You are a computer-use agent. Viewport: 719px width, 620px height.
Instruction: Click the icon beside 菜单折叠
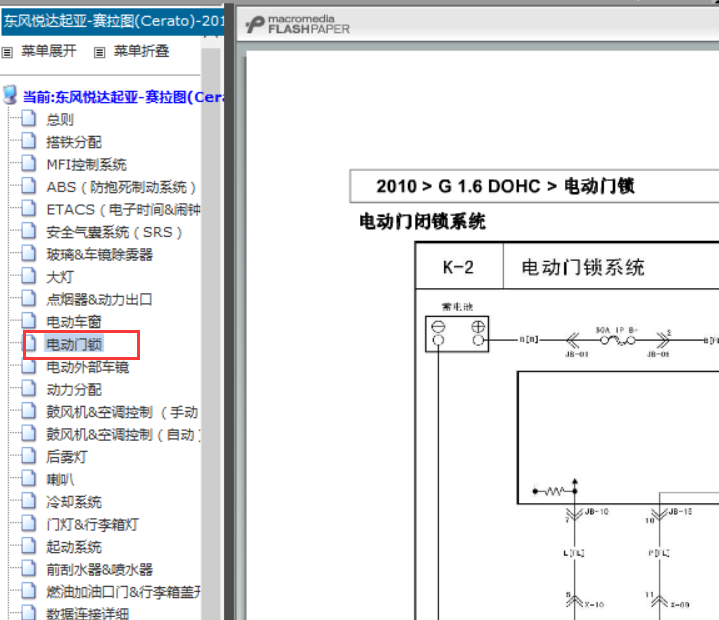pyautogui.click(x=100, y=52)
